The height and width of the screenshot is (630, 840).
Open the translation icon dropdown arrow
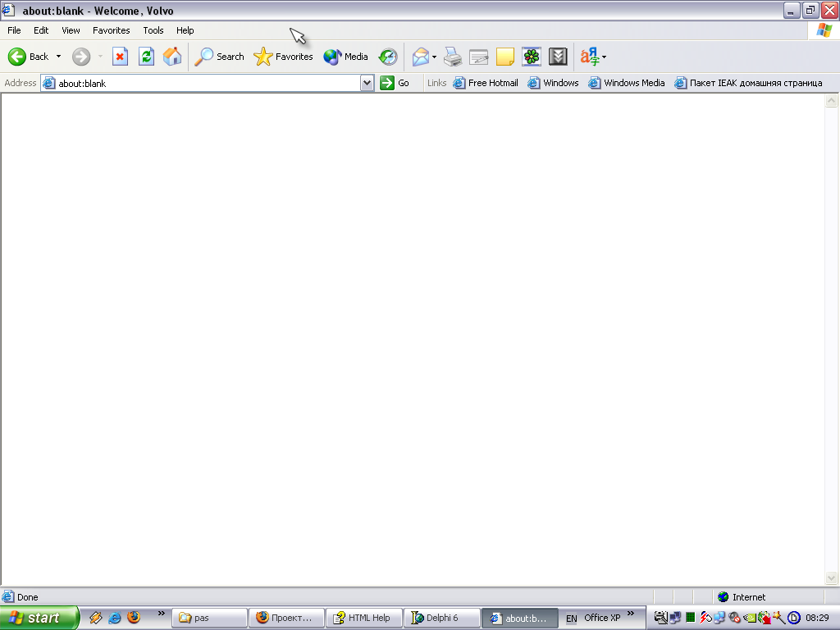(x=605, y=57)
